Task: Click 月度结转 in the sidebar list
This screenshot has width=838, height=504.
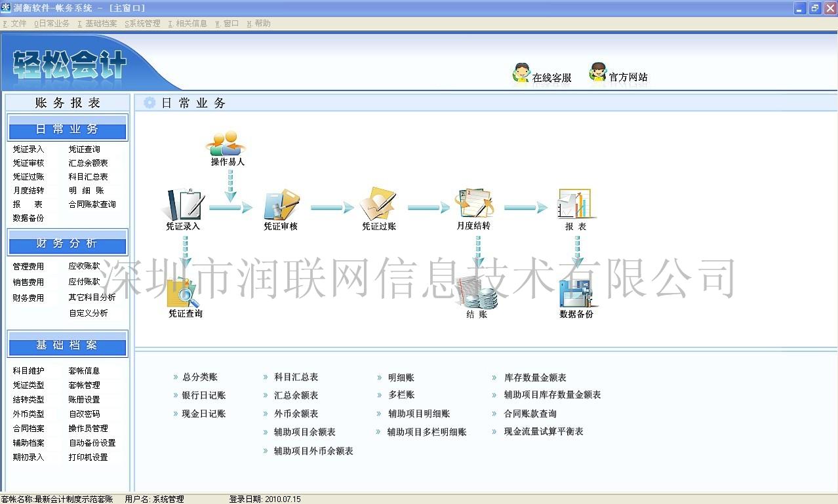Action: tap(28, 191)
